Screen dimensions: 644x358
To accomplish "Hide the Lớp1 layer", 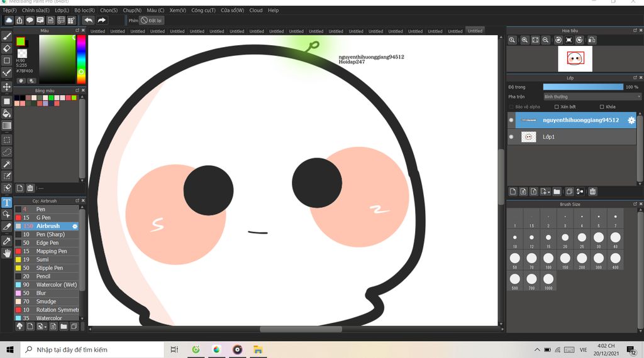I will click(x=511, y=137).
